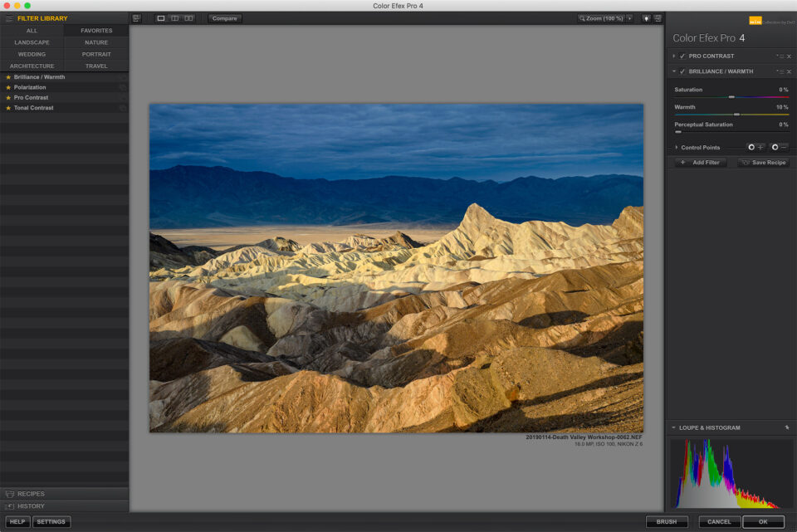The image size is (797, 532).
Task: Click the crop/display settings icon in the toolbar
Action: [x=136, y=17]
